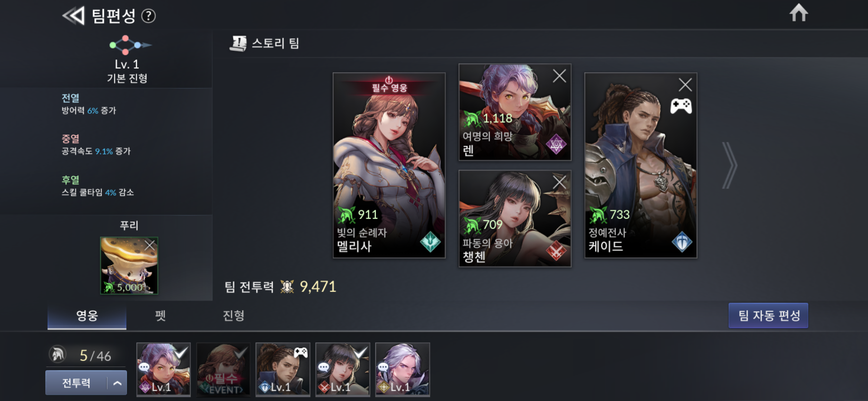The height and width of the screenshot is (401, 868).
Task: Open the 팀편성 help question mark
Action: point(148,16)
